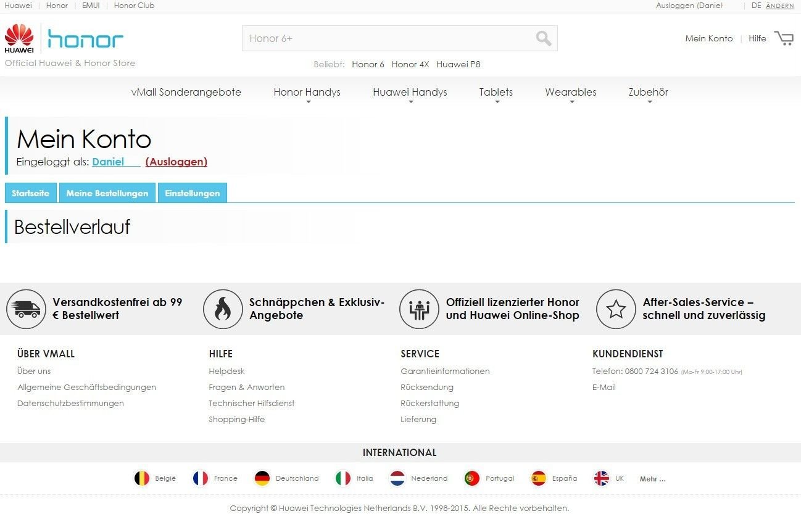The height and width of the screenshot is (532, 801).
Task: Open the EMUI top bar link
Action: click(x=91, y=6)
